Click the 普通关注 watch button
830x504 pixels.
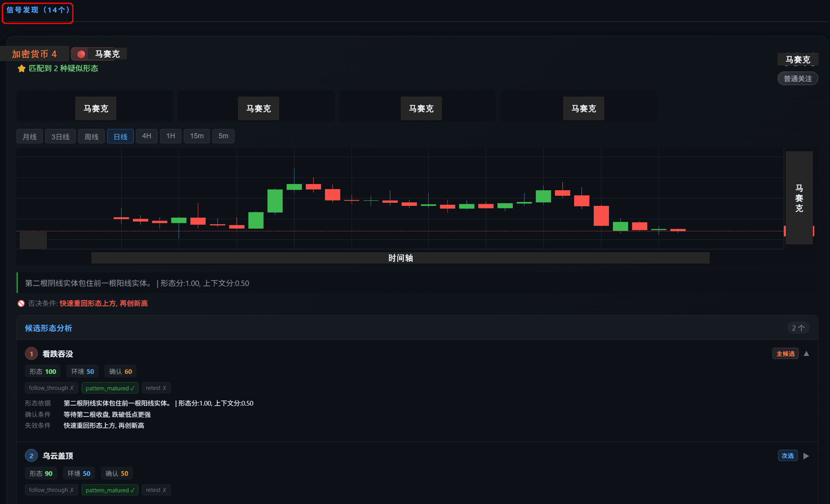pyautogui.click(x=797, y=79)
